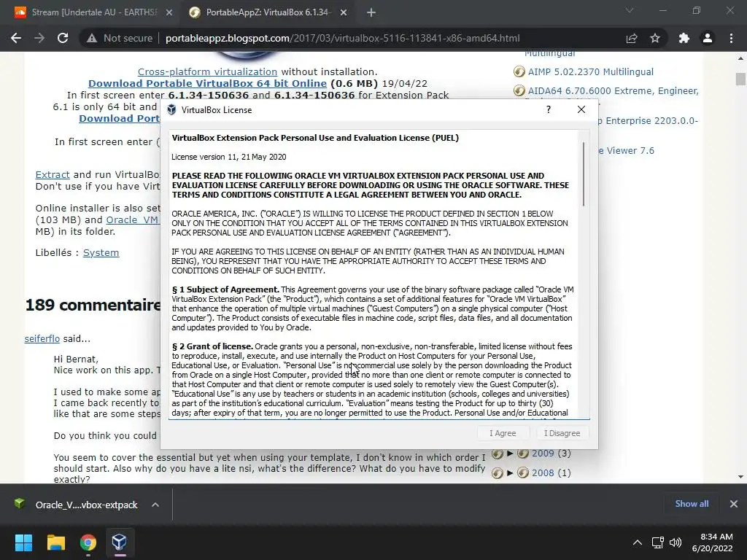Open the tab search chevron
The width and height of the screenshot is (747, 560).
click(630, 10)
